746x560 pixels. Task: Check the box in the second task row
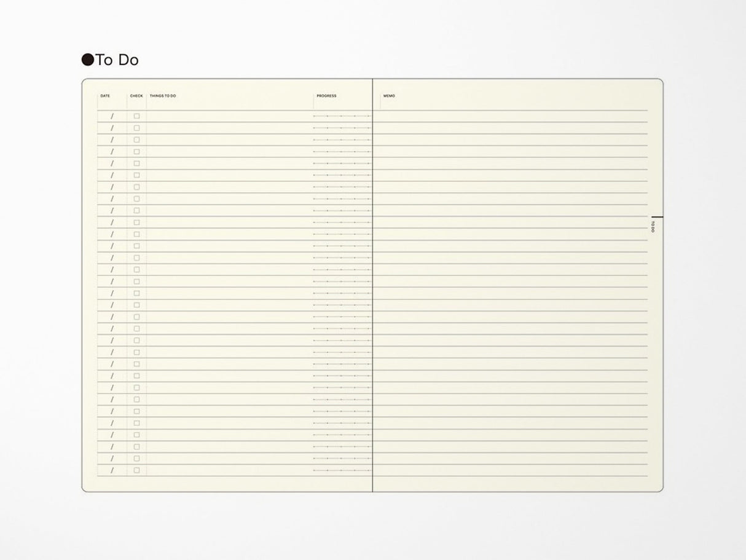(x=136, y=127)
